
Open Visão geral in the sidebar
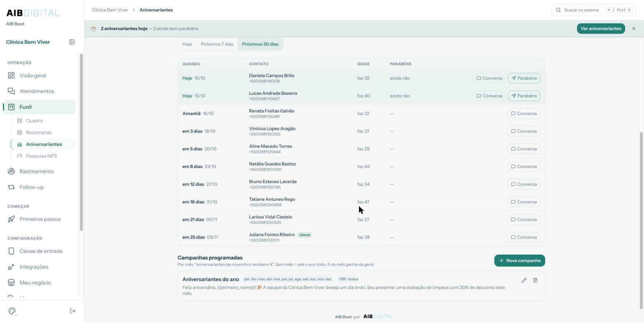(x=39, y=75)
